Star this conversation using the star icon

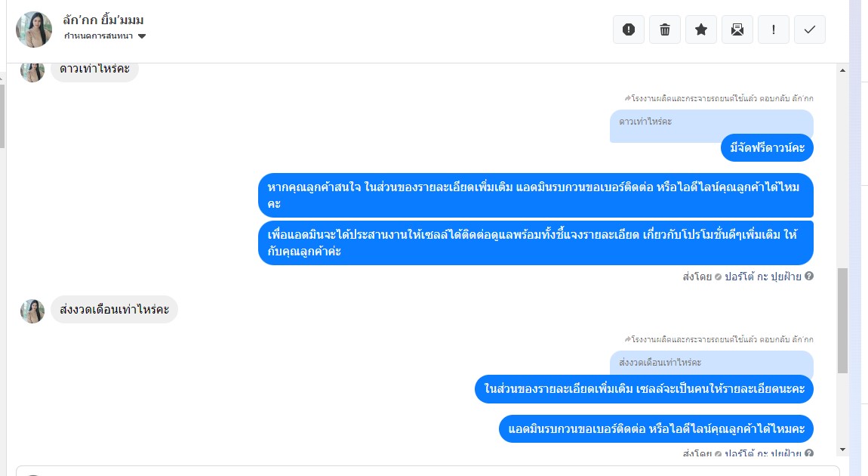[701, 29]
